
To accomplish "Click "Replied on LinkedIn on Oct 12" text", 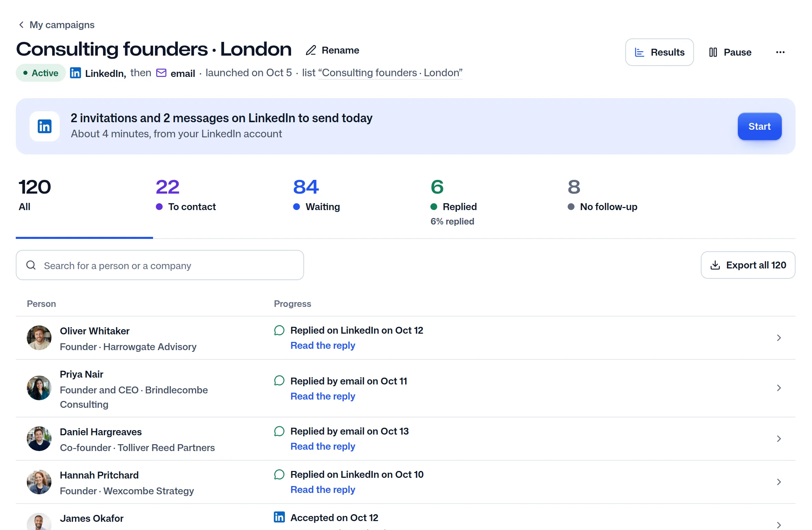I will coord(357,330).
